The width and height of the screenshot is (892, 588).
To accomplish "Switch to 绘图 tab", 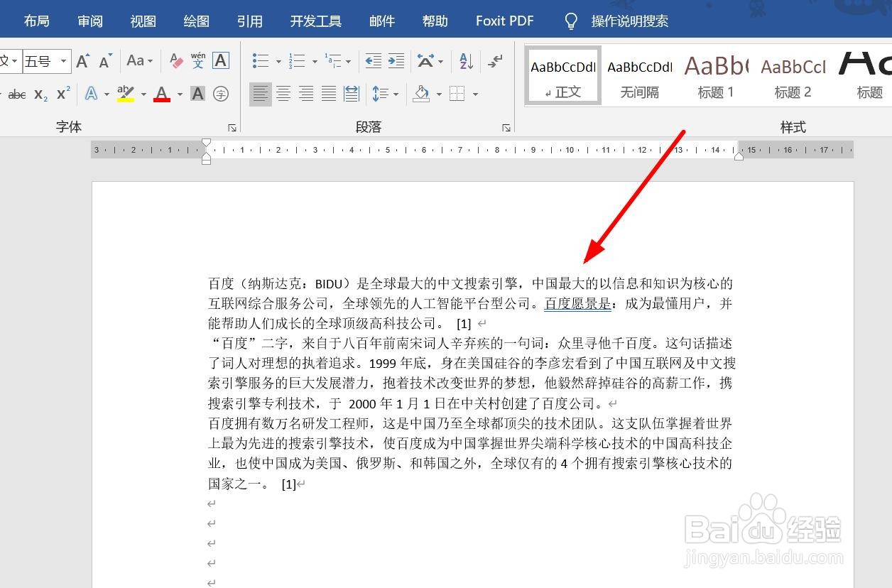I will tap(197, 21).
